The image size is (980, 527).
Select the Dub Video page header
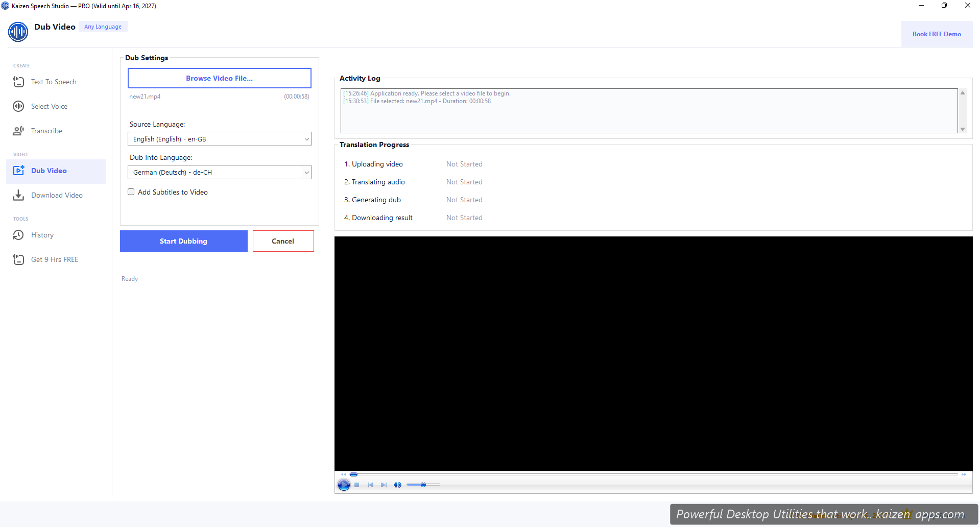pyautogui.click(x=55, y=27)
